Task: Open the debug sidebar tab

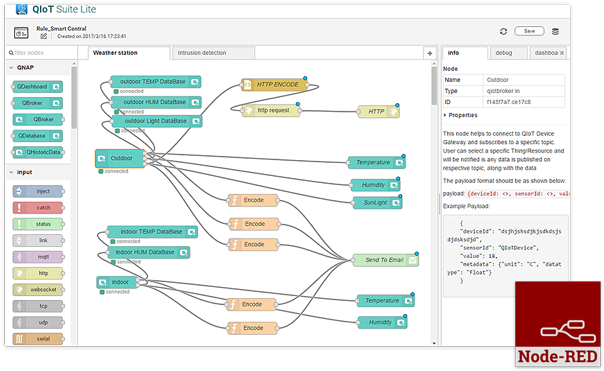Action: pyautogui.click(x=508, y=53)
